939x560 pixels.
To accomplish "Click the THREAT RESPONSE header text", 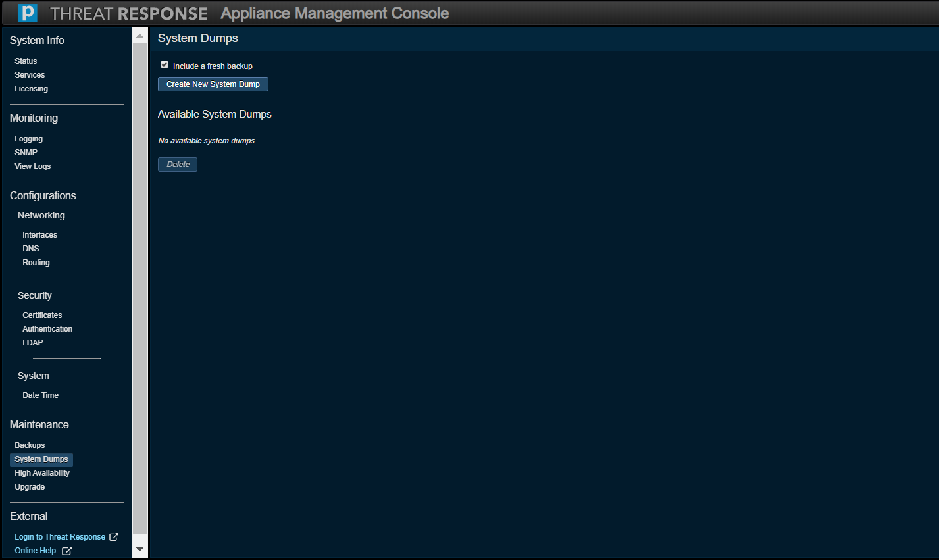I will pyautogui.click(x=129, y=14).
